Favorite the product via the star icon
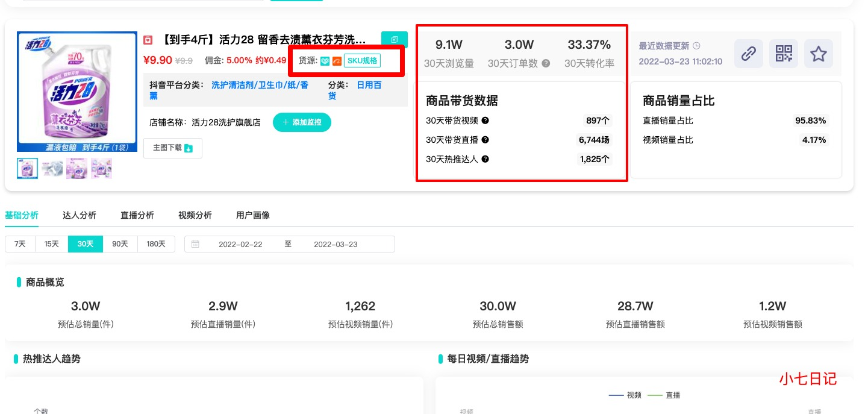The height and width of the screenshot is (414, 868). click(x=818, y=54)
